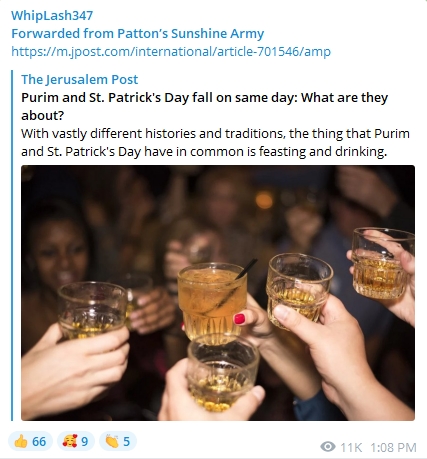Click the orange cocktail glass with straw
Viewport: 427px width, 459px height.
click(x=212, y=301)
